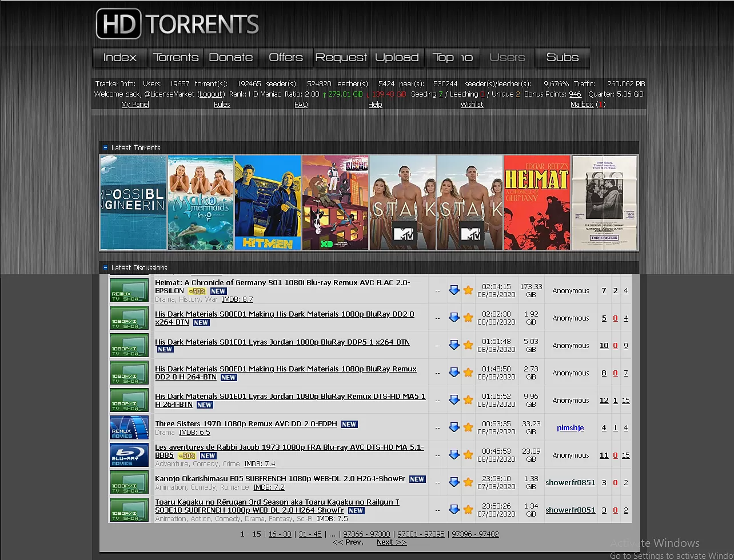The image size is (734, 560).
Task: Star Lyras Jordan Remux DTS-HD MA5 1 torrent
Action: 468,400
